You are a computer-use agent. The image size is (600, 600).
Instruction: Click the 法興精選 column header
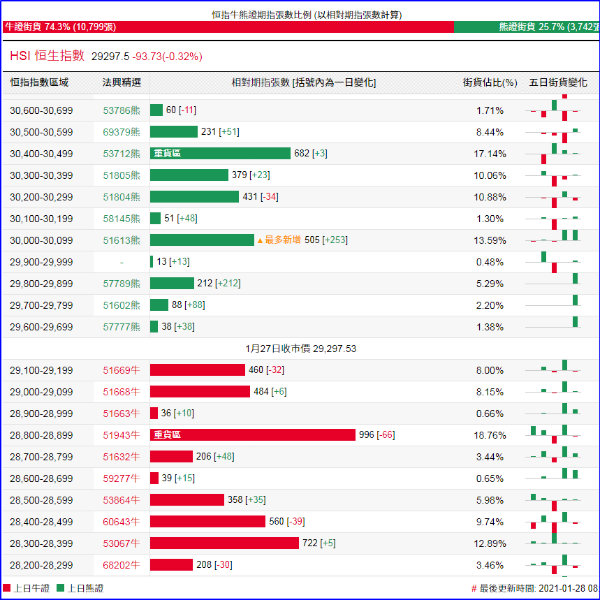tap(121, 82)
